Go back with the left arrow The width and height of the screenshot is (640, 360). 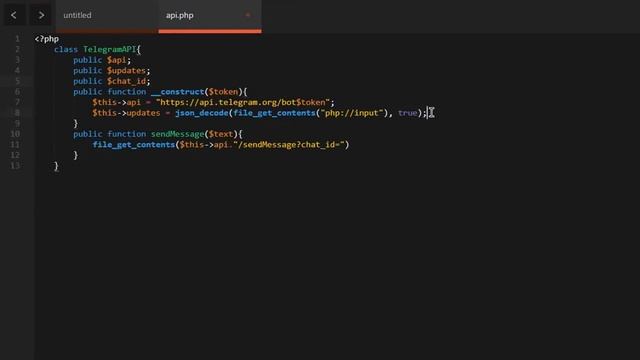[14, 15]
